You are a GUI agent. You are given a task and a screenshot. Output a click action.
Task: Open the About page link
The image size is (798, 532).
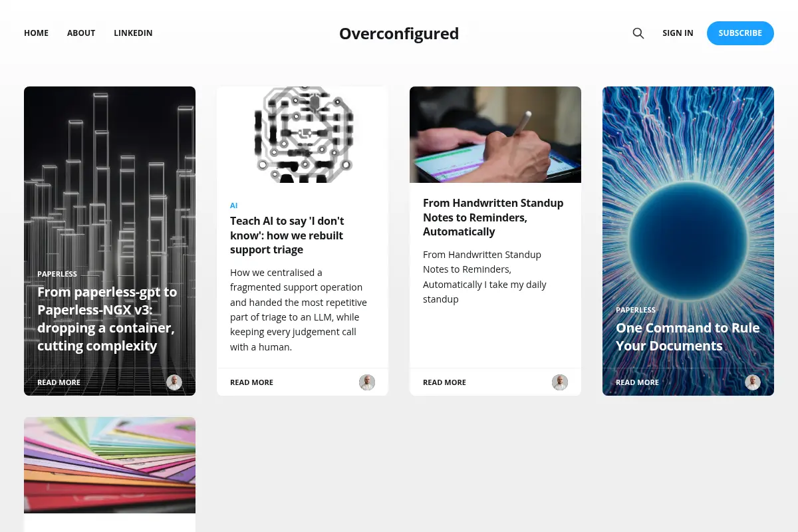tap(81, 33)
